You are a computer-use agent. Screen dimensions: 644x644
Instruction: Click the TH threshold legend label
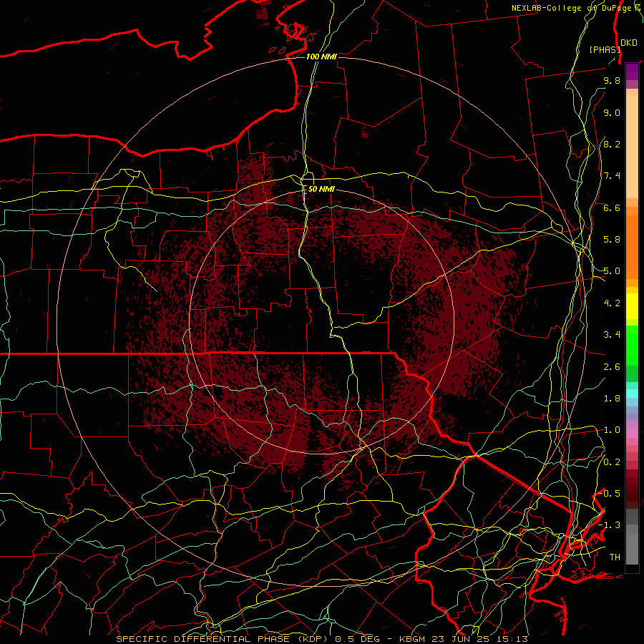click(615, 557)
